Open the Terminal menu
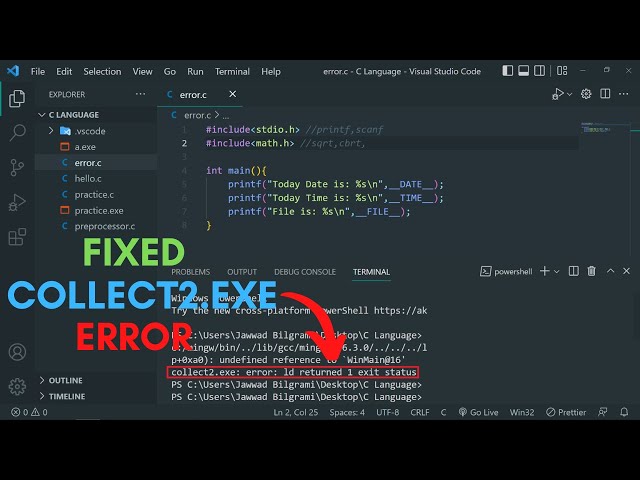 [x=232, y=71]
